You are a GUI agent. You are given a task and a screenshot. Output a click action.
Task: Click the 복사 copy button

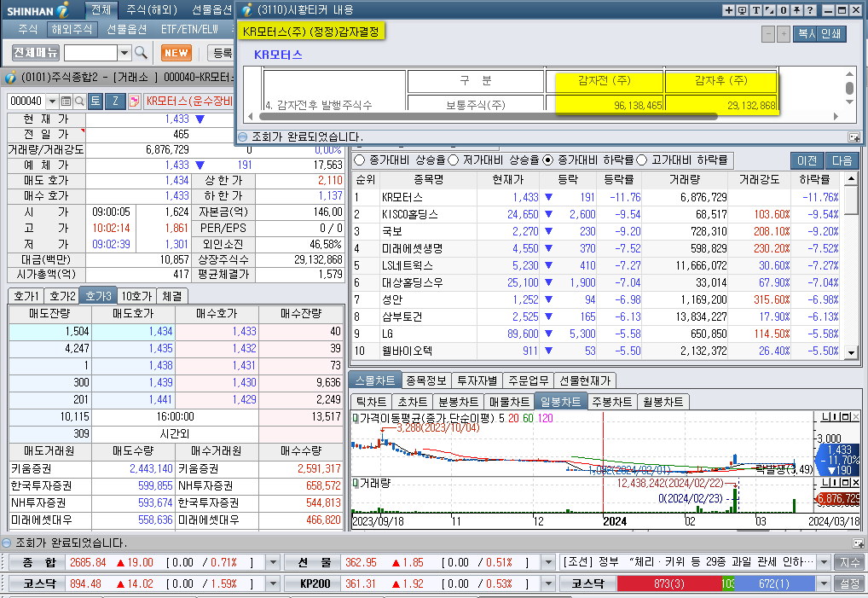806,34
